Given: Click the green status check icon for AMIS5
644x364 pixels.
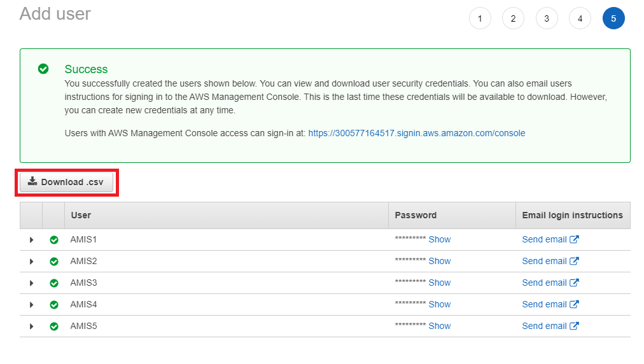Looking at the screenshot, I should pos(54,326).
